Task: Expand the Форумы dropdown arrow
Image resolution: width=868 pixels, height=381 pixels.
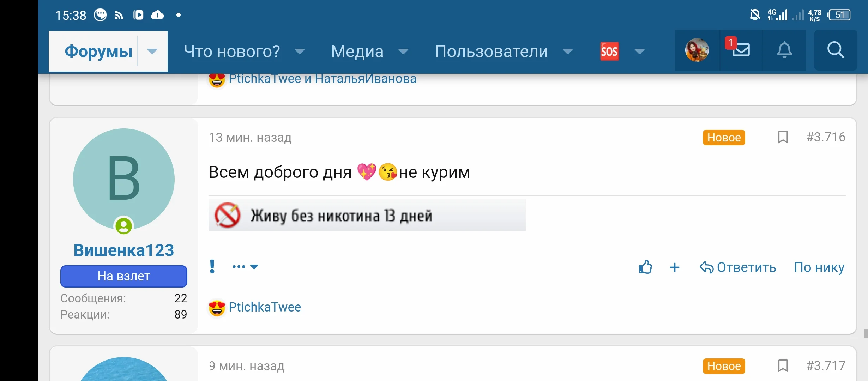Action: (x=152, y=52)
